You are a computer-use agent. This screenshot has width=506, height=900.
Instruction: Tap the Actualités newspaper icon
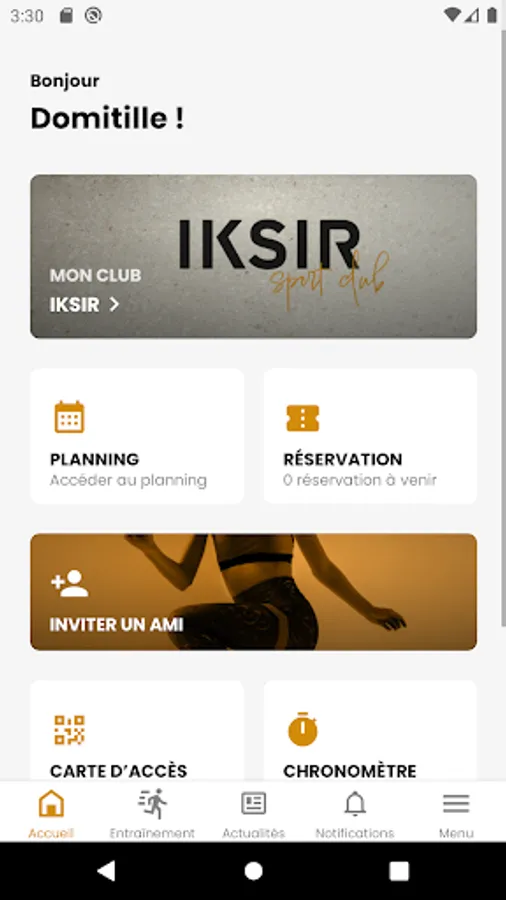tap(254, 804)
